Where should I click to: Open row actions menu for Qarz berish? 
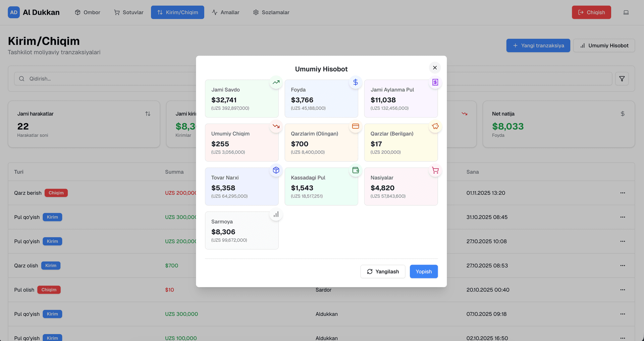[623, 193]
